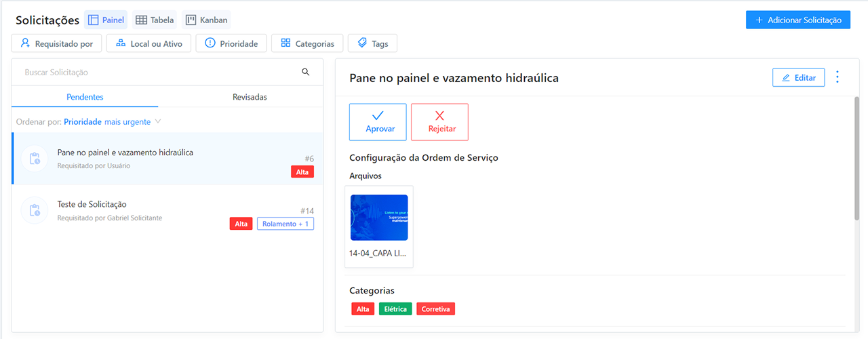868x339 pixels.
Task: Click the tag icon in Tags
Action: [x=362, y=43]
